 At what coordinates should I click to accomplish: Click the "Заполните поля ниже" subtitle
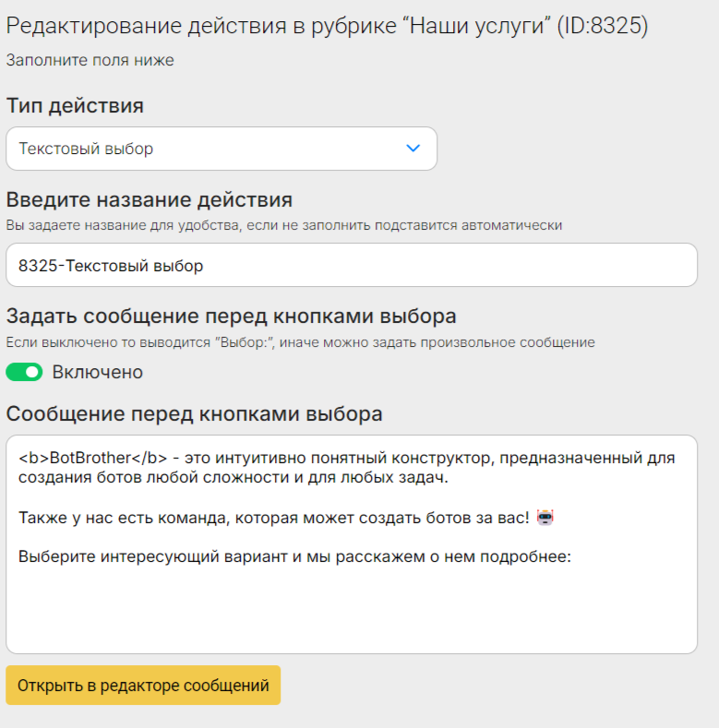(90, 60)
